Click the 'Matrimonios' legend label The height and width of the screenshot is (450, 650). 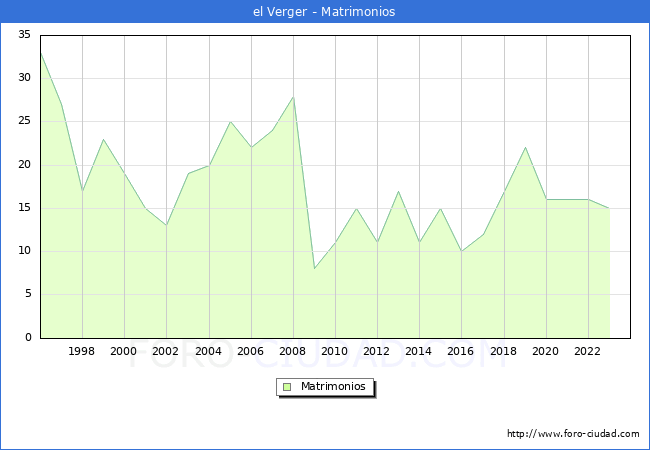pyautogui.click(x=333, y=386)
